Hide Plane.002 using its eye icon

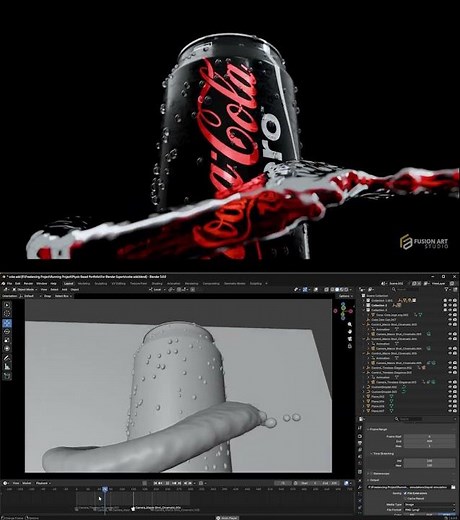[x=450, y=397]
